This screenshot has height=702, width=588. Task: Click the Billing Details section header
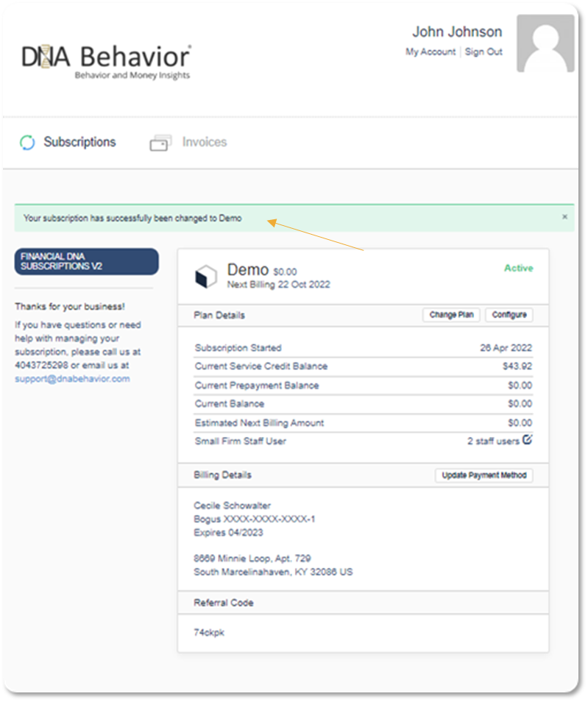(222, 475)
